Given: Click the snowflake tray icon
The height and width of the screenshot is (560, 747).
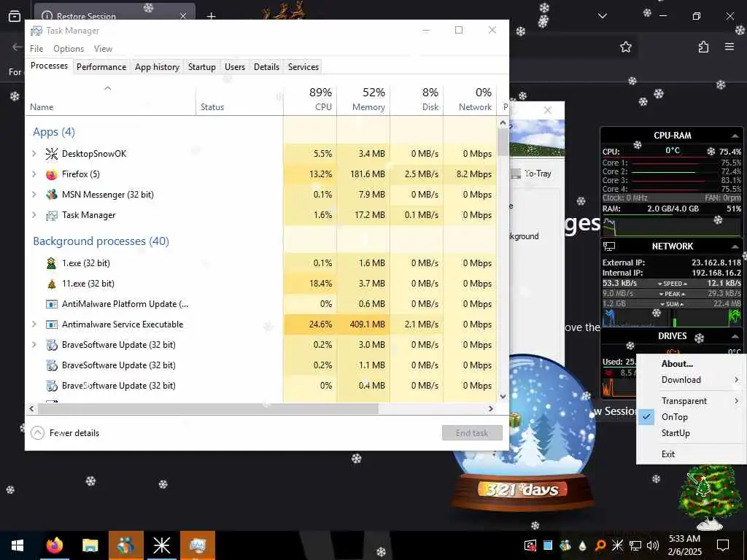Looking at the screenshot, I should (617, 545).
